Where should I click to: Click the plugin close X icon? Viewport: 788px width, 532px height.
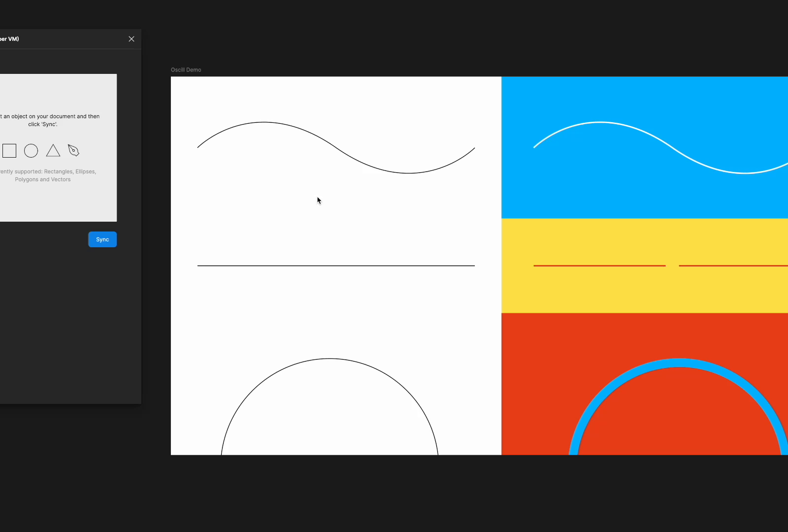pyautogui.click(x=131, y=39)
